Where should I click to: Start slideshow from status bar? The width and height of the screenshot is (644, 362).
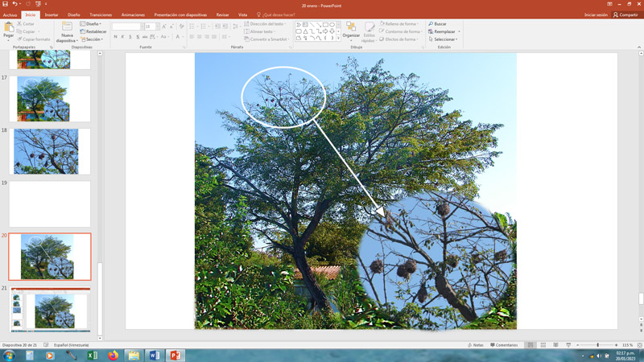pyautogui.click(x=568, y=345)
